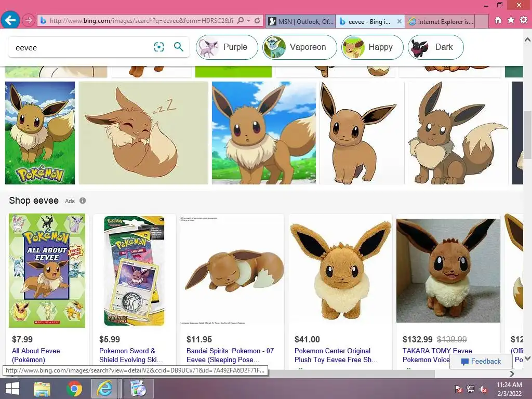Click the Bing logo in address bar
This screenshot has height=399, width=532.
tap(43, 21)
